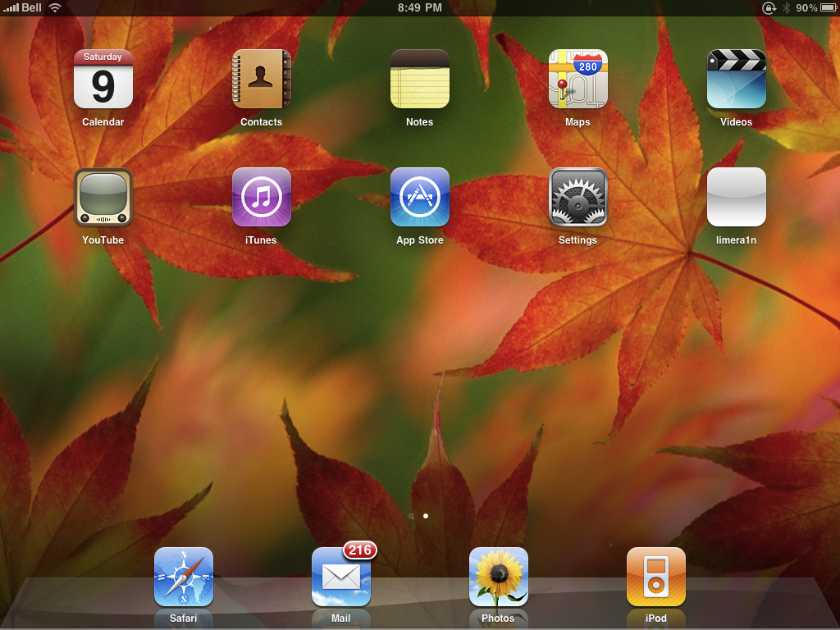Screen dimensions: 840x630
Task: Open the Settings app
Action: 578,197
